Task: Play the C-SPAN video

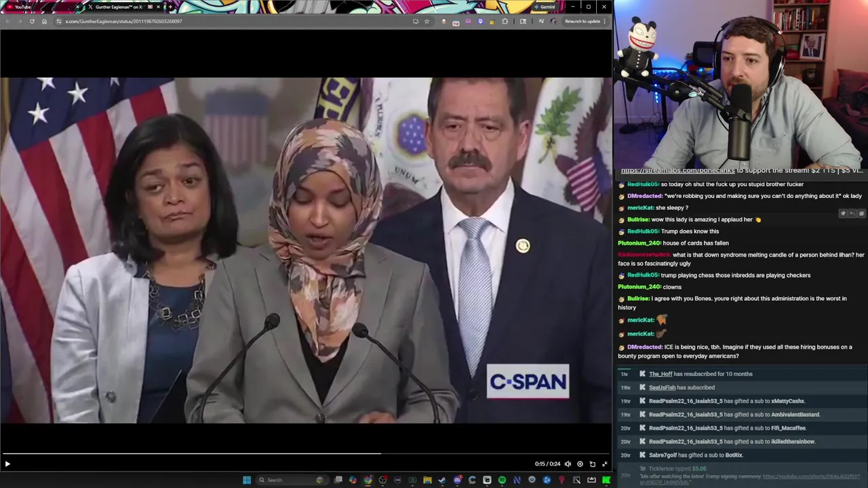Action: (7, 464)
